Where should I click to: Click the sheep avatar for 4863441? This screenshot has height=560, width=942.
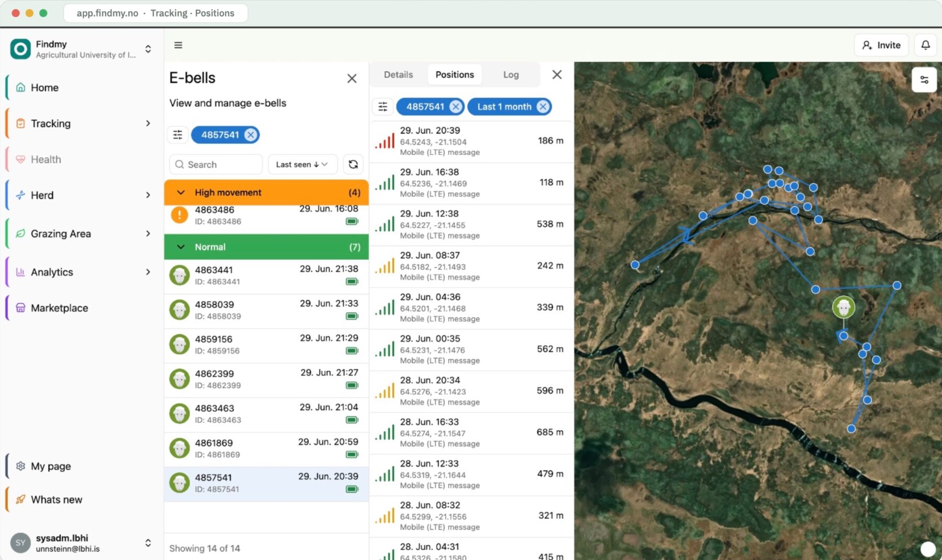click(180, 275)
